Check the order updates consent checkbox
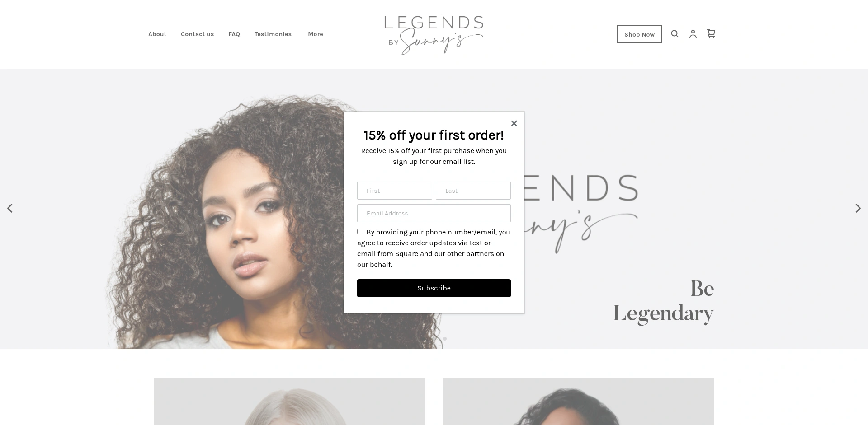This screenshot has height=425, width=868. 360,232
